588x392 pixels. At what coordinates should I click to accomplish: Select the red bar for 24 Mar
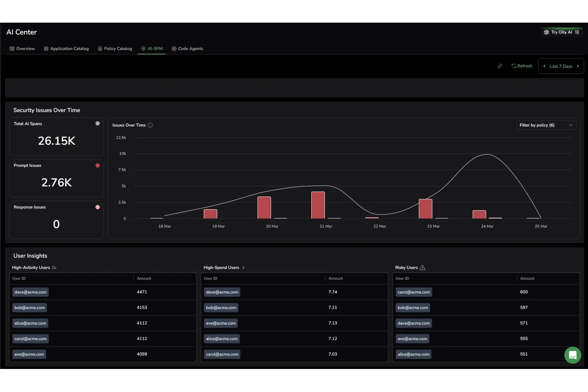pyautogui.click(x=479, y=214)
